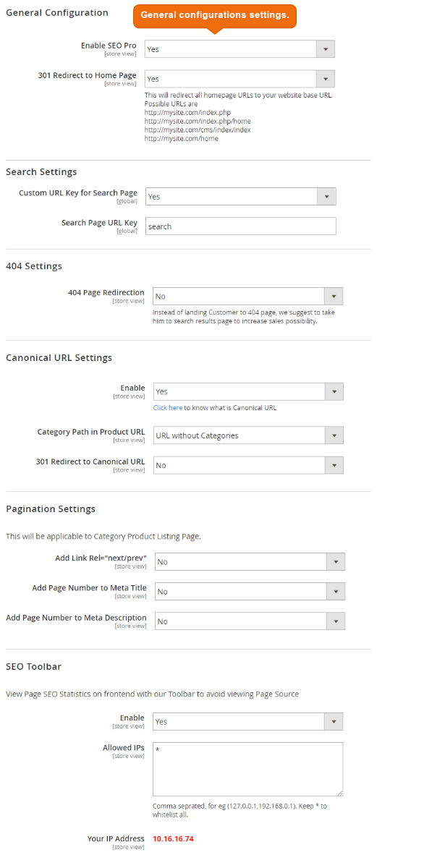
Task: Open Add Link Rel="next/prev" dropdown
Action: coord(249,562)
